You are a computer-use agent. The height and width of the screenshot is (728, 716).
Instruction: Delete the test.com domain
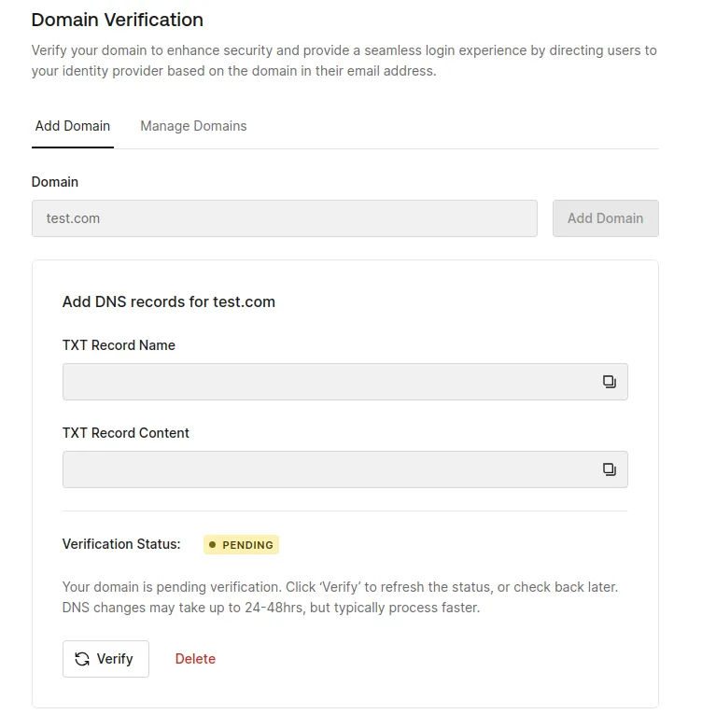(195, 659)
